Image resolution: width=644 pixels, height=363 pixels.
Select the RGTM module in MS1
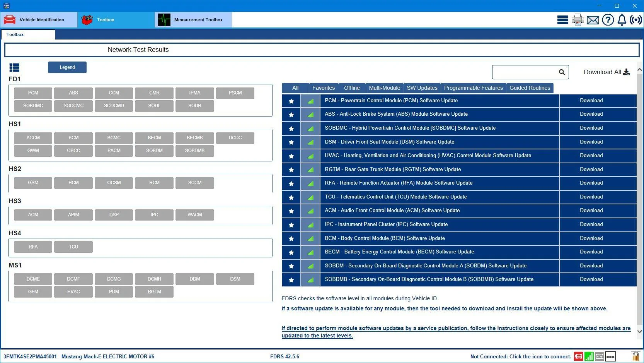(154, 292)
